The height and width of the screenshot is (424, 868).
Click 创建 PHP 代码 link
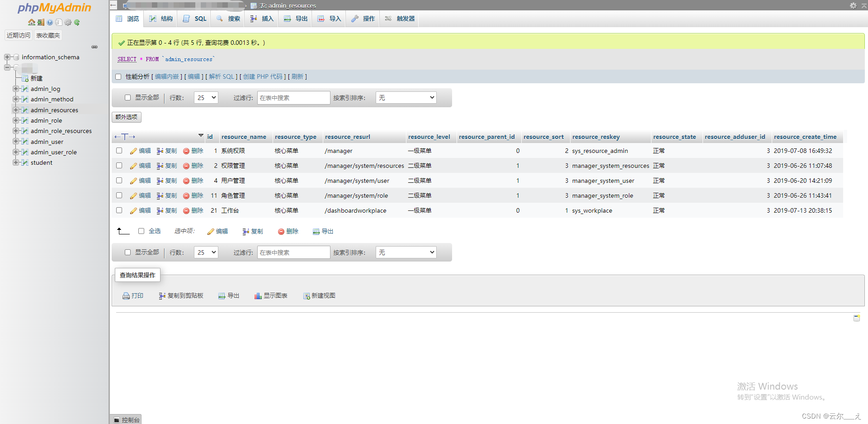coord(263,77)
